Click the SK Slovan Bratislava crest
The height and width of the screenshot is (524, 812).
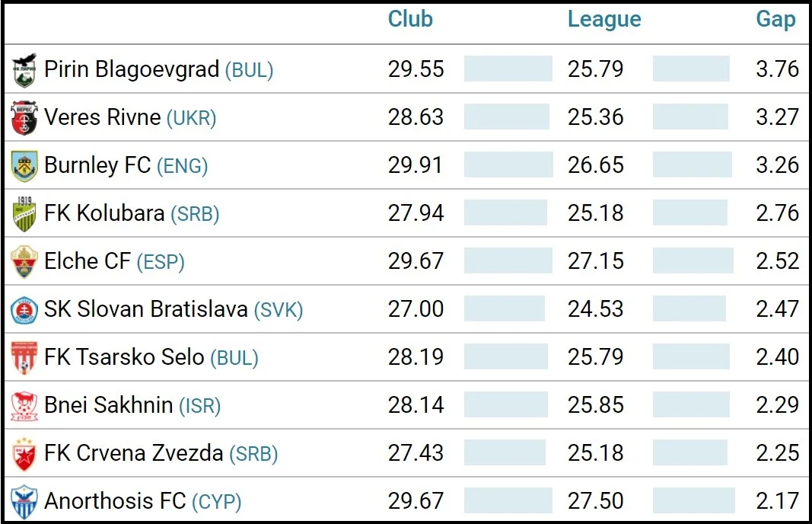24,310
